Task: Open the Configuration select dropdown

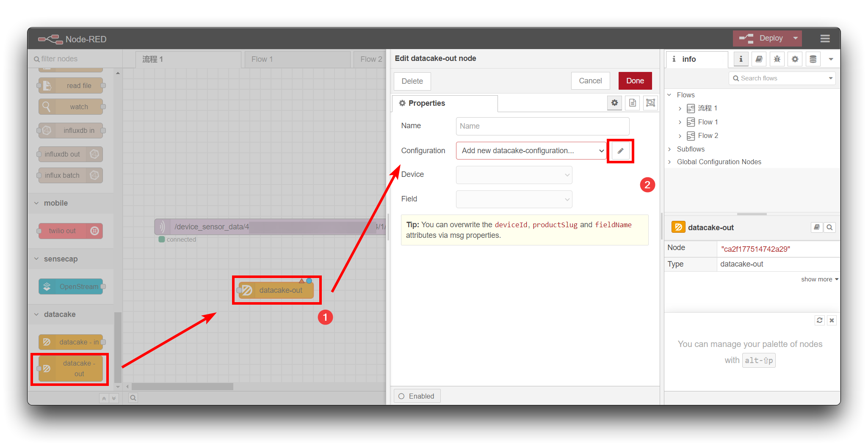Action: [531, 151]
